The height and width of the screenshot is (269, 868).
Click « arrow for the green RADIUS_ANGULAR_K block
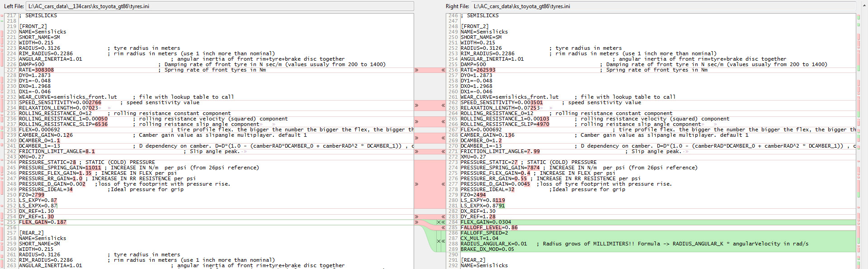(x=443, y=241)
